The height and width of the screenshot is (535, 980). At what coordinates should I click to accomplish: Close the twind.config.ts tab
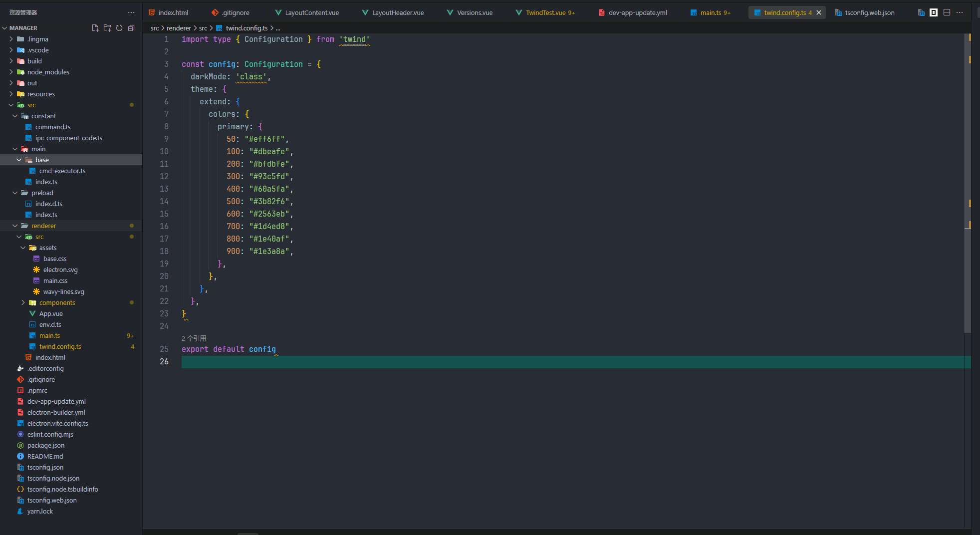coord(819,12)
